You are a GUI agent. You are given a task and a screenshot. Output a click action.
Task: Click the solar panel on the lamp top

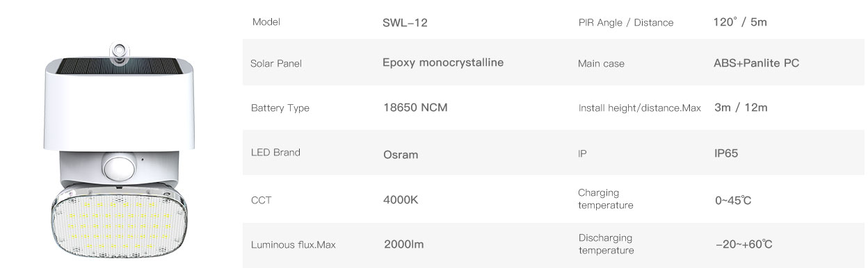point(122,66)
